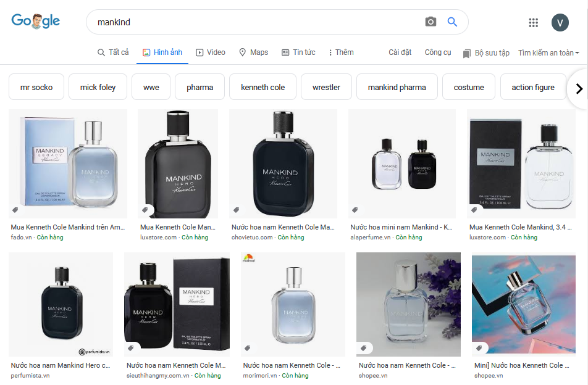Select the mr socko chip
This screenshot has width=588, height=385.
[36, 87]
